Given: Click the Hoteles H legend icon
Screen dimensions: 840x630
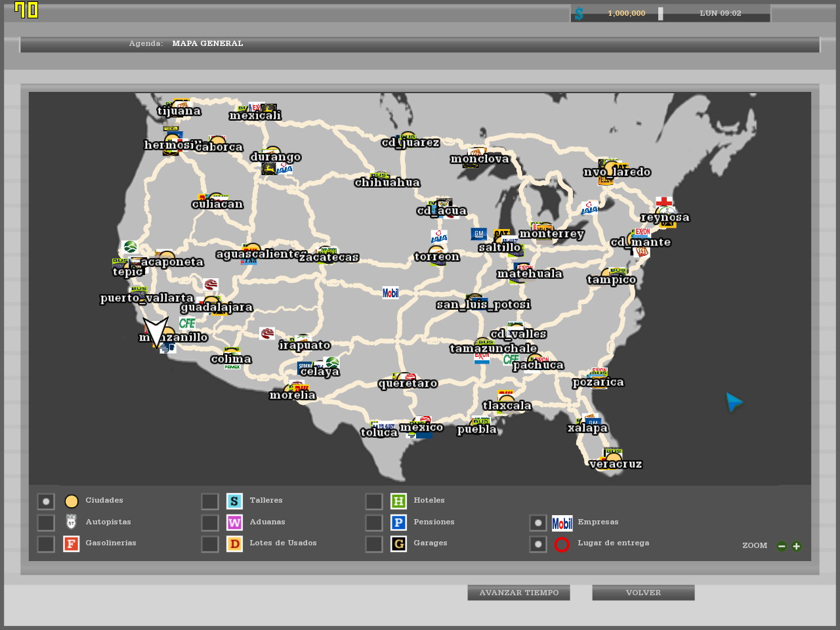Looking at the screenshot, I should [x=398, y=501].
